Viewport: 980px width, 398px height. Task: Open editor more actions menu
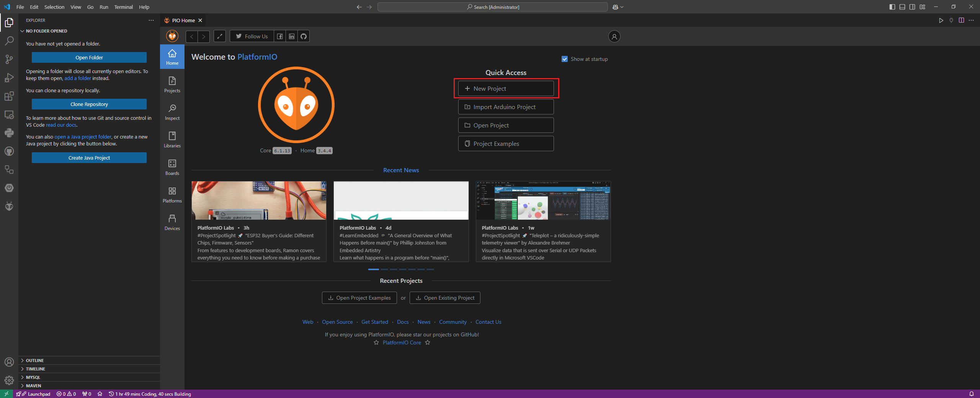click(971, 20)
